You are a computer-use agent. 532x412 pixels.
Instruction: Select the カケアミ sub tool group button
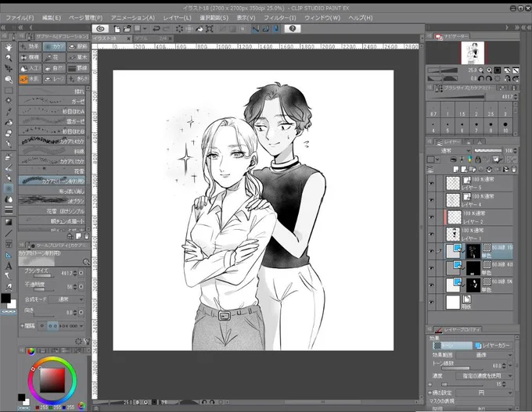(54, 46)
